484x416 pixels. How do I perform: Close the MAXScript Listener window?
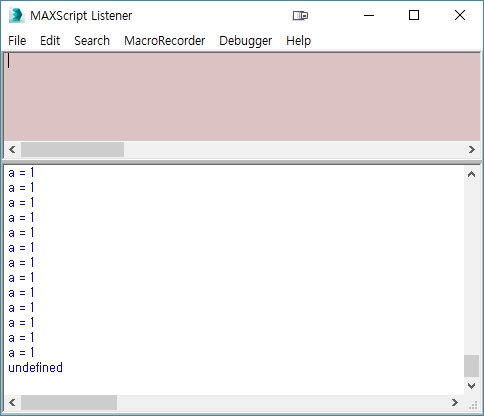(x=460, y=15)
